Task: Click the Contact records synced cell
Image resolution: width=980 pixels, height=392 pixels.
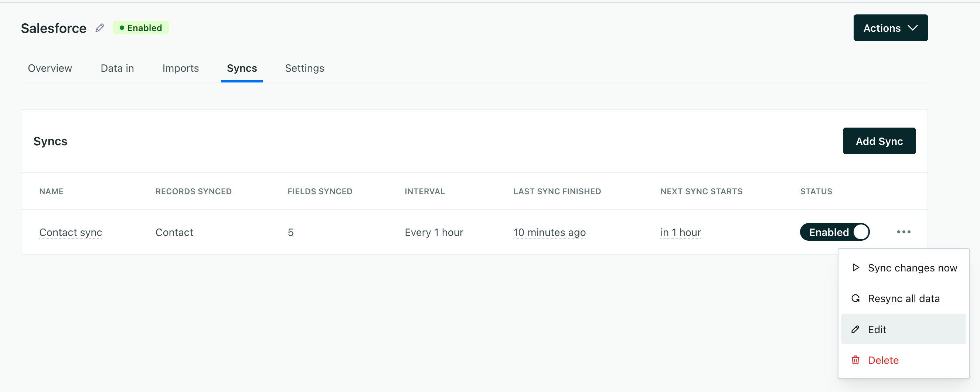Action: coord(174,232)
